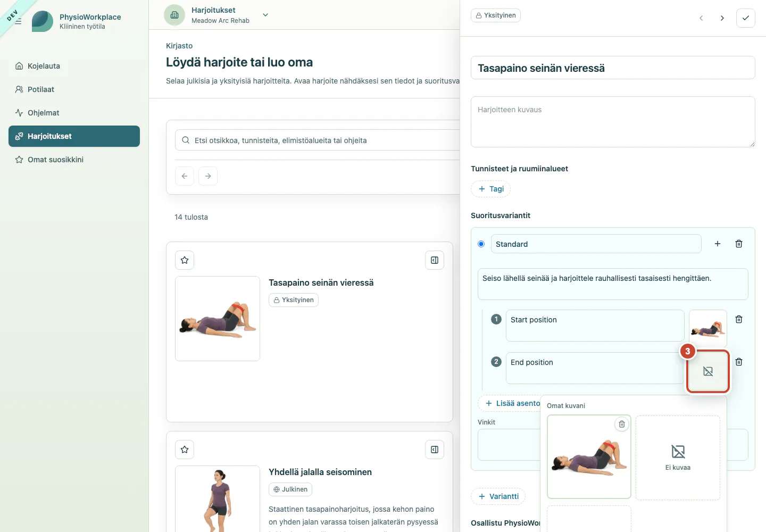Click the Meadow Arc Rehab building icon
Image resolution: width=766 pixels, height=532 pixels.
(x=174, y=15)
